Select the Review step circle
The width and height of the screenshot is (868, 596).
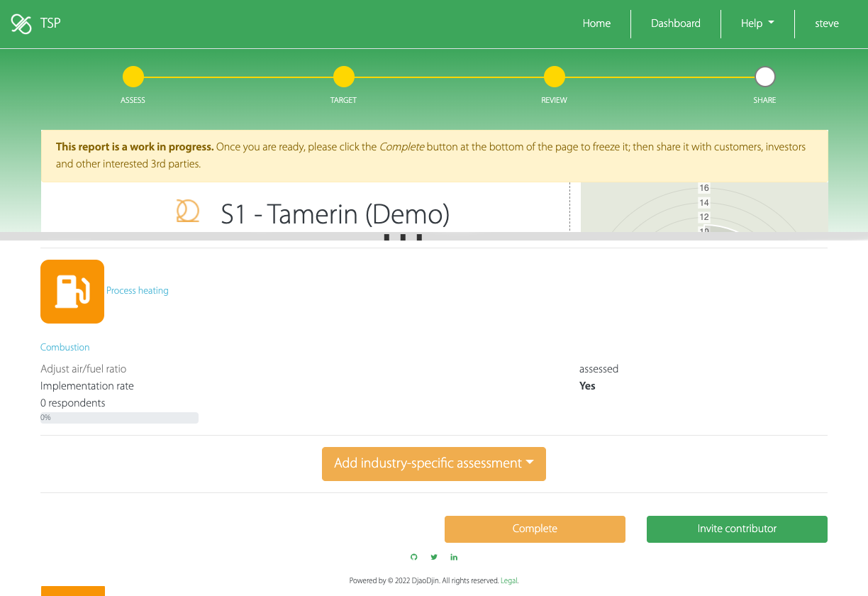coord(554,77)
